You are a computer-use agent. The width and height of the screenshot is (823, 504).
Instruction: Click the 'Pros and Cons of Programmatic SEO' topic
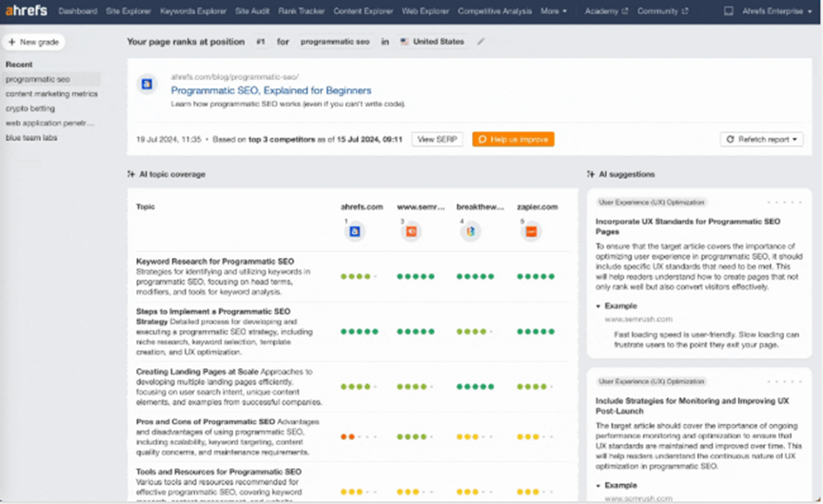click(x=206, y=421)
